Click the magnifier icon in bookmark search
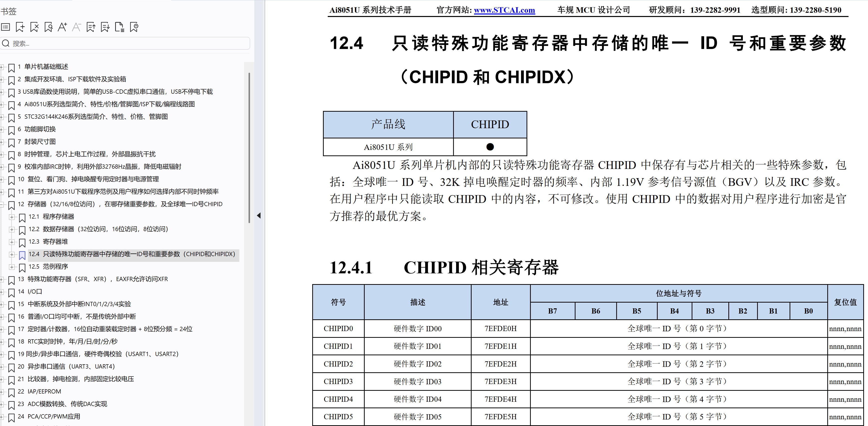The image size is (868, 426). point(6,43)
